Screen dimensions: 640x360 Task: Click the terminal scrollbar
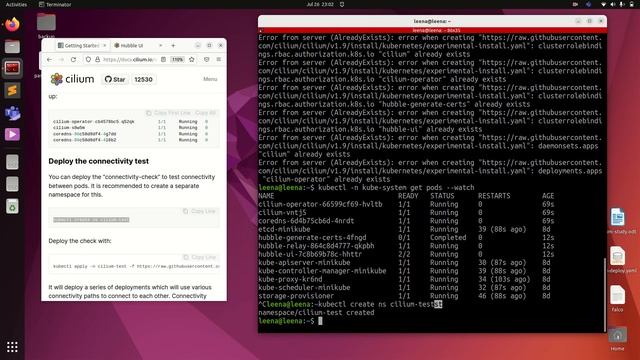tap(604, 295)
